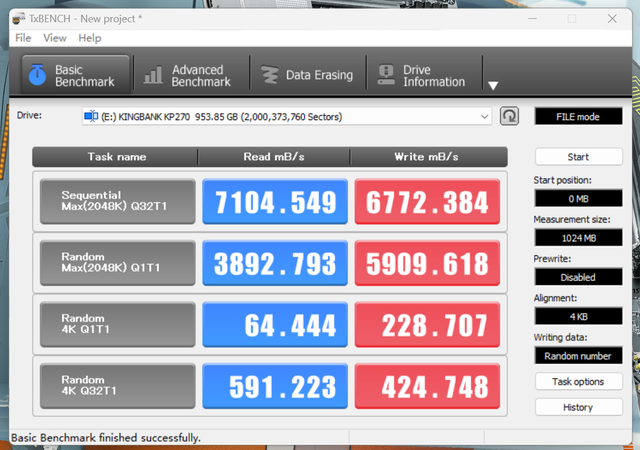This screenshot has height=450, width=640.
Task: Click the read result 591.223
Action: [275, 386]
